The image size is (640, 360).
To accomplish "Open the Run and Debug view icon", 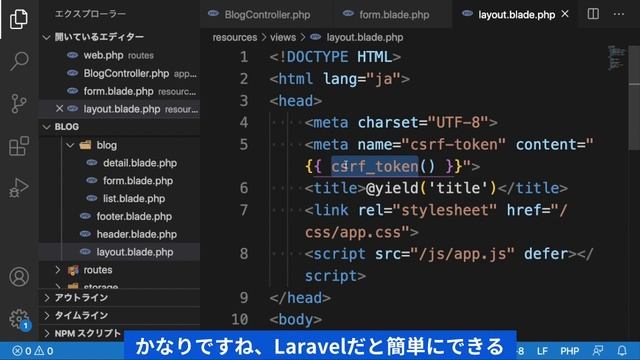I will 19,188.
